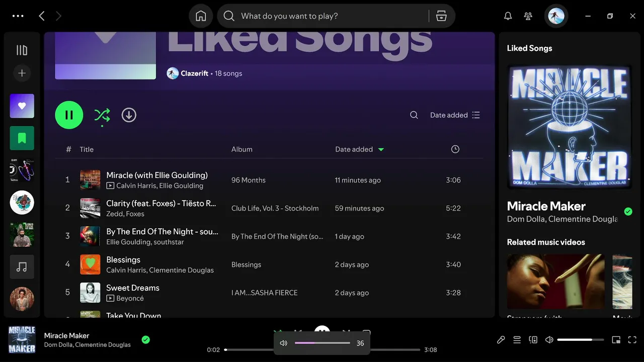Click the # column header
The image size is (644, 362).
coord(68,149)
